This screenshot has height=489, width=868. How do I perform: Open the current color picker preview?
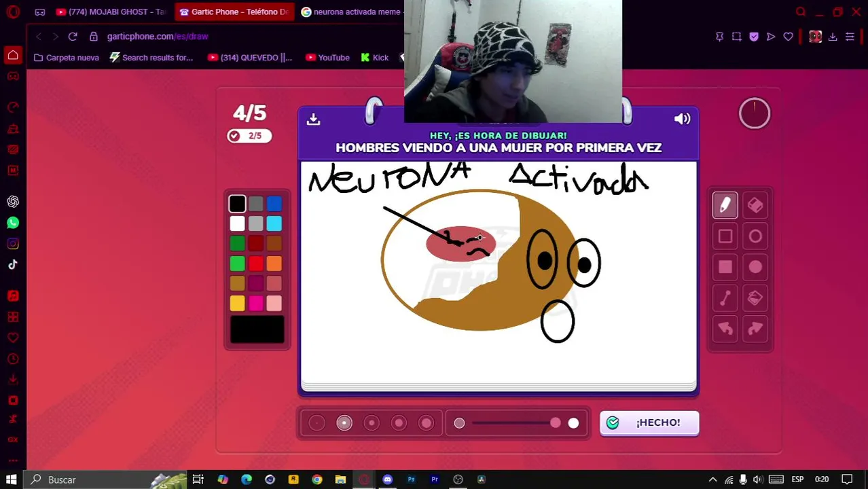(257, 329)
